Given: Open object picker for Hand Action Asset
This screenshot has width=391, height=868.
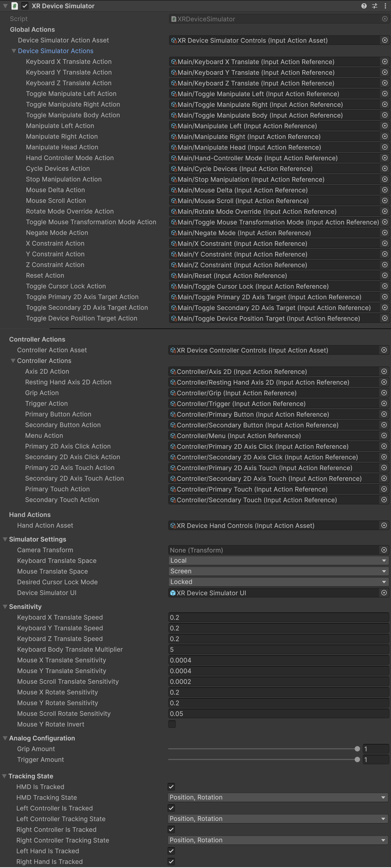Looking at the screenshot, I should click(384, 525).
